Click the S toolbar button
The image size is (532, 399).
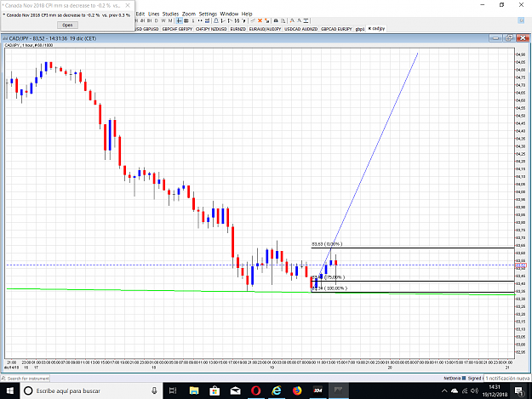click(193, 20)
